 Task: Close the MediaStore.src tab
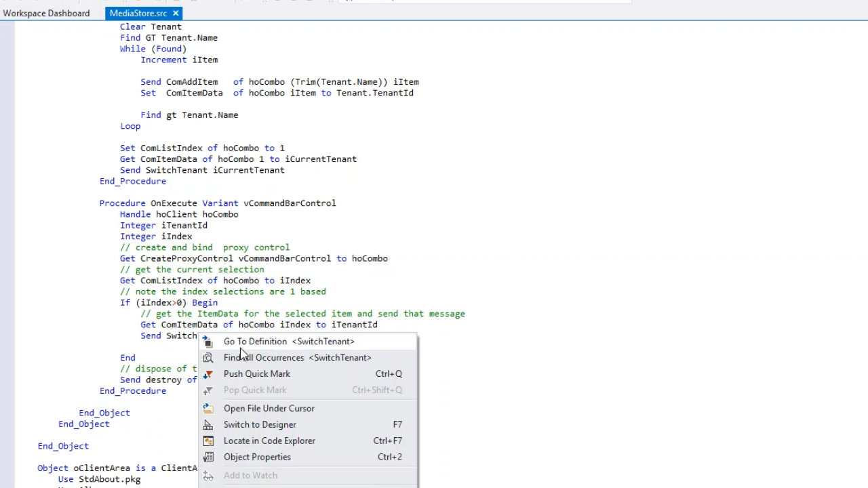click(176, 13)
